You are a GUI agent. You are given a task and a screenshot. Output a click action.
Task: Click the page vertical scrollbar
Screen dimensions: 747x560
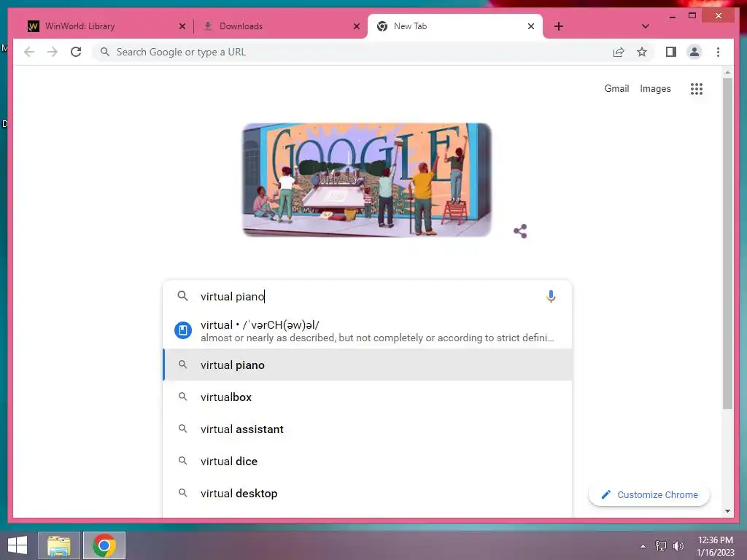click(x=727, y=243)
